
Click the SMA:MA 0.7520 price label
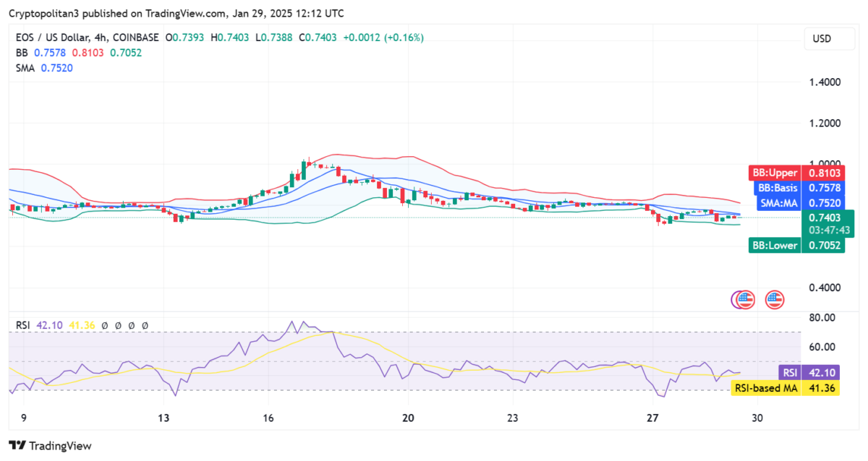[x=801, y=203]
